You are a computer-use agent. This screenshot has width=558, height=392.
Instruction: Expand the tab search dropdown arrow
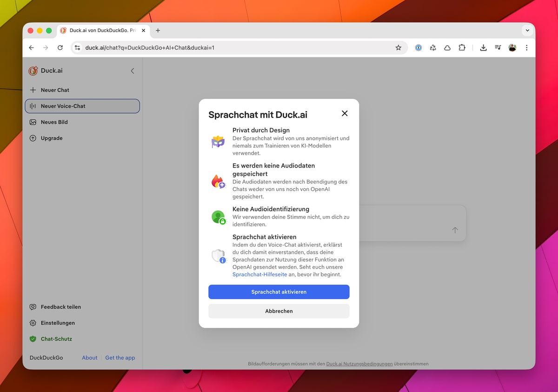click(x=527, y=30)
